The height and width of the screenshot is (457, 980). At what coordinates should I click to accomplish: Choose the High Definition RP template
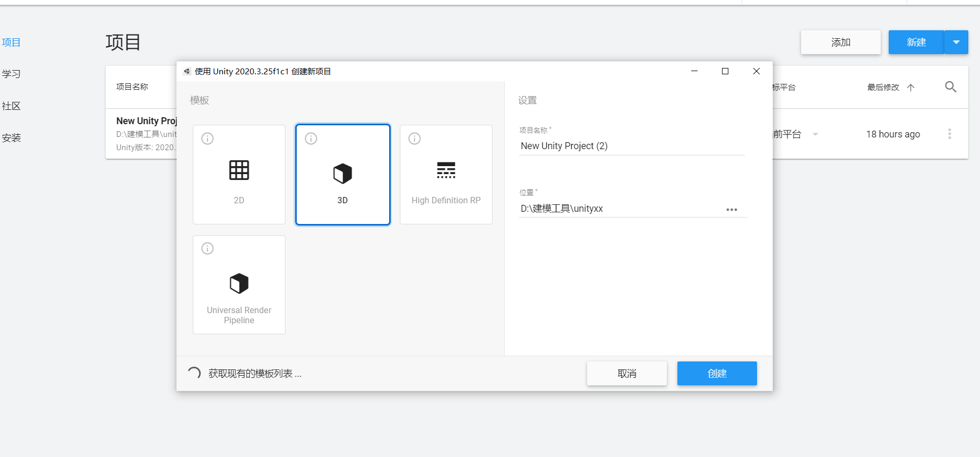pyautogui.click(x=446, y=175)
